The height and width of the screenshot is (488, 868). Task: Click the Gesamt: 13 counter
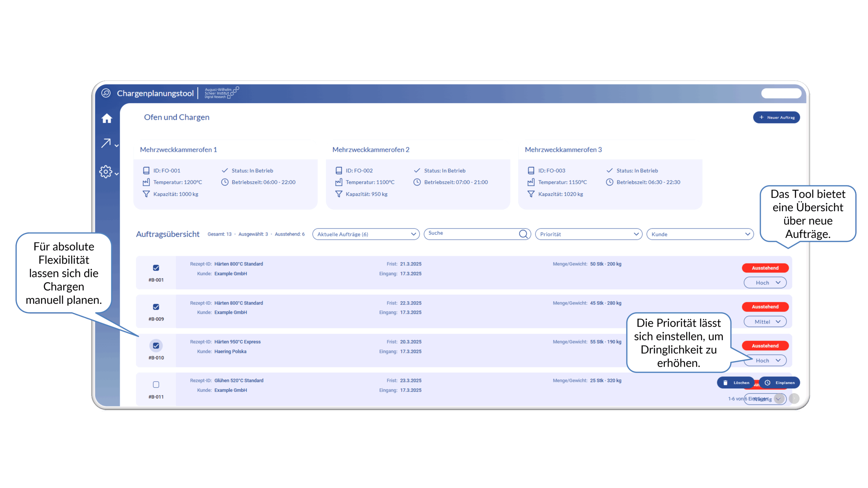point(219,234)
